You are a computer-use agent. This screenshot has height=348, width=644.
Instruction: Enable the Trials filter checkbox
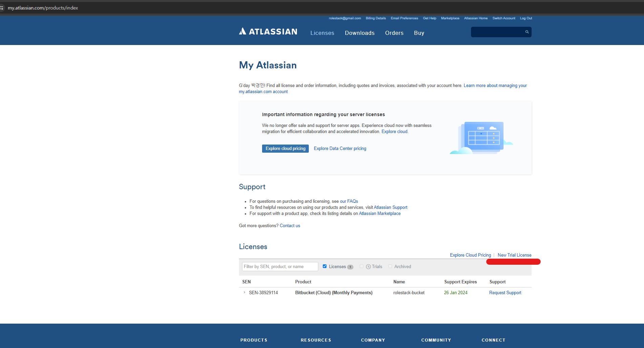362,266
